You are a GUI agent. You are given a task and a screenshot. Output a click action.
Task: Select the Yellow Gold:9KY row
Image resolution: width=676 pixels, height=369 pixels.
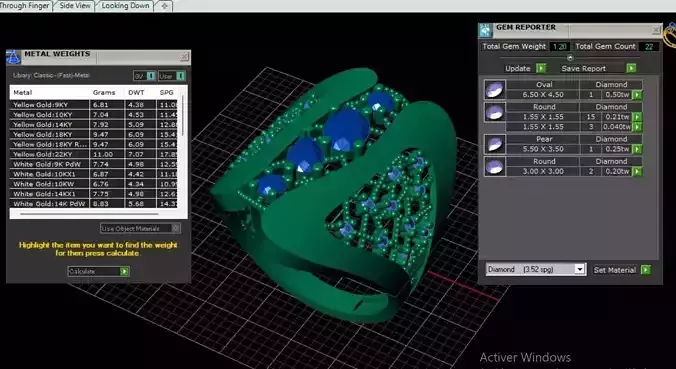point(94,105)
